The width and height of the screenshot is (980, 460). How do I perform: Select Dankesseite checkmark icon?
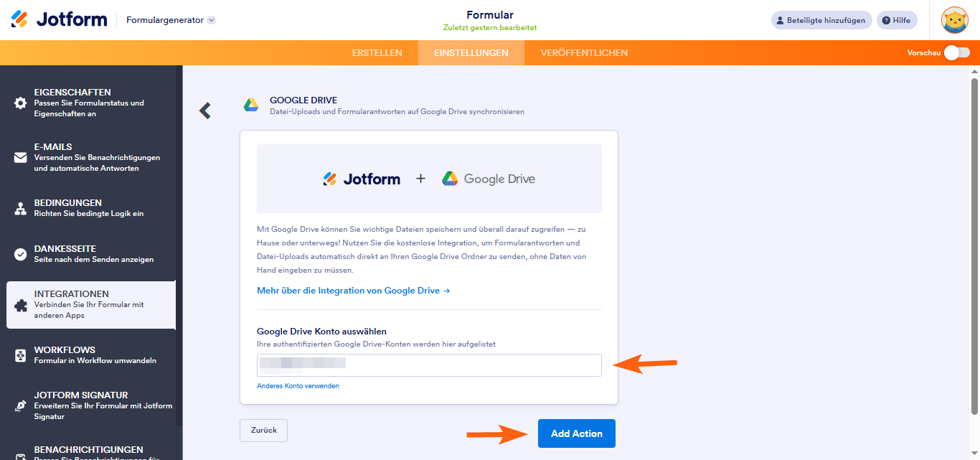click(21, 254)
